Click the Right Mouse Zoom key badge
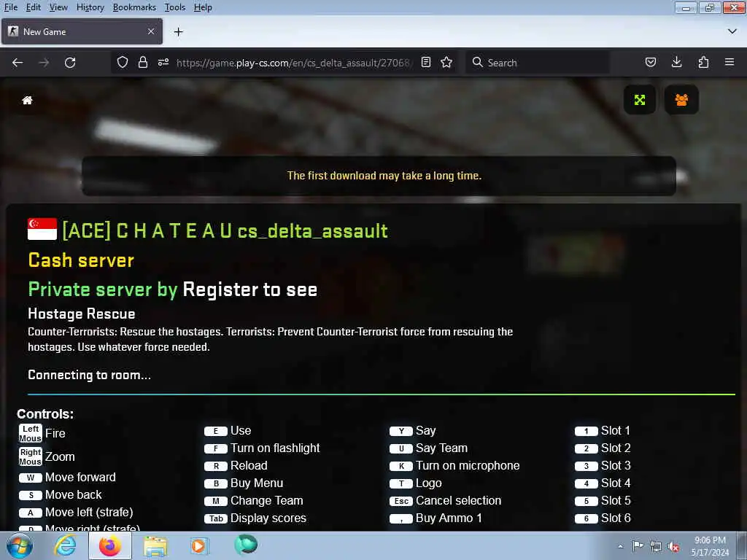This screenshot has width=747, height=560. coord(31,456)
